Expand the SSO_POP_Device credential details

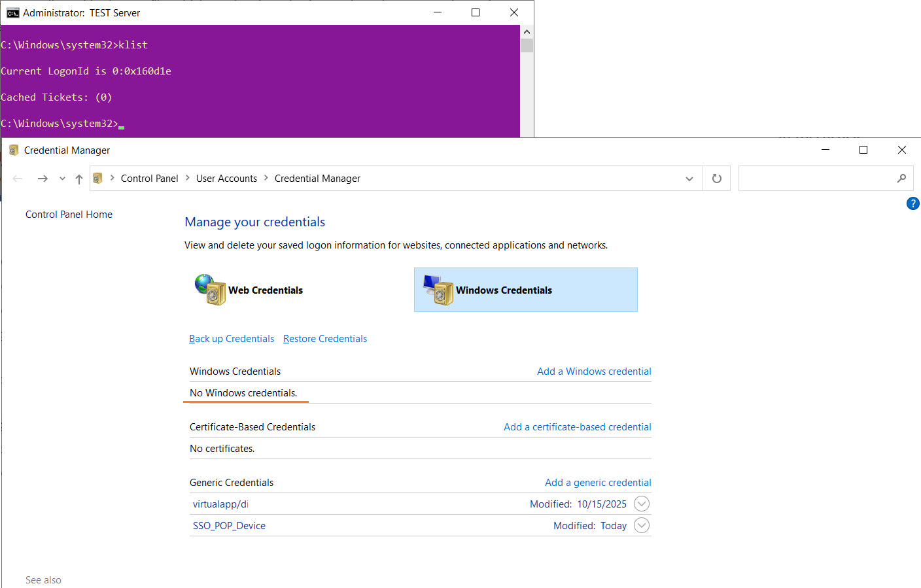tap(641, 525)
